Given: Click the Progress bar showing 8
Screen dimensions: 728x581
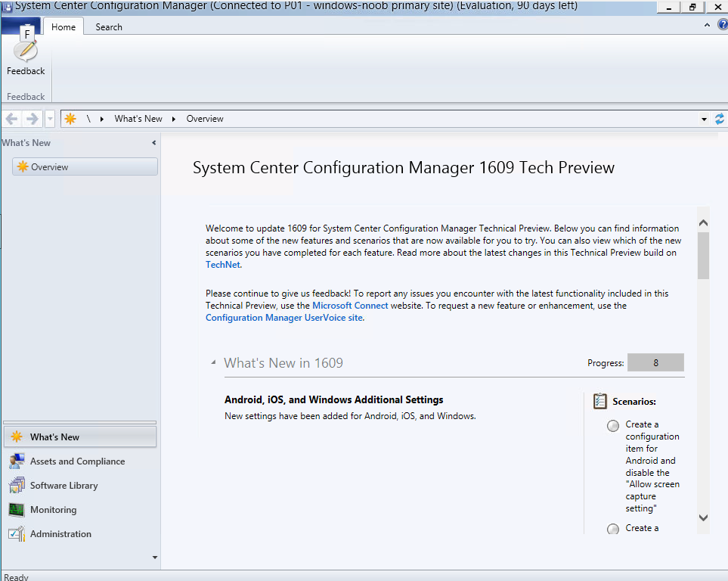Looking at the screenshot, I should (655, 362).
